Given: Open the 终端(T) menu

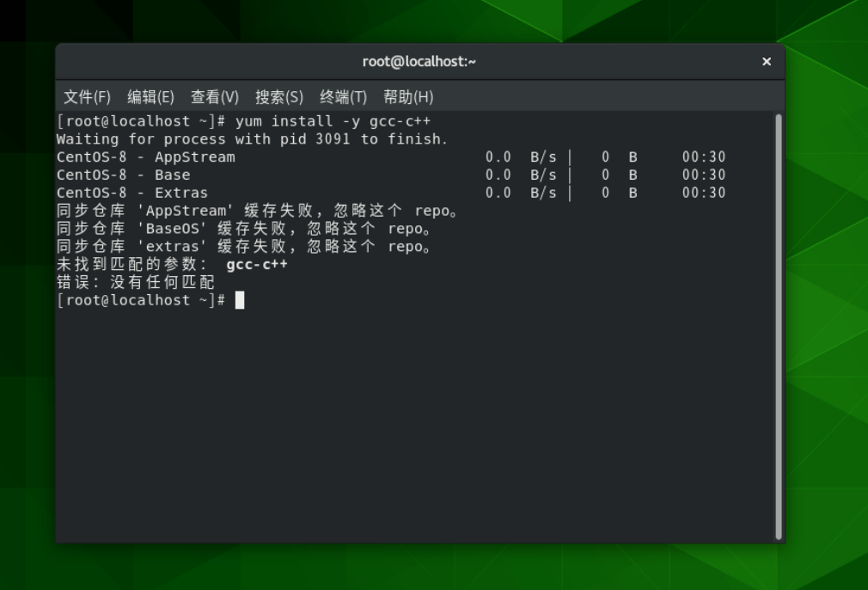Looking at the screenshot, I should (x=343, y=97).
